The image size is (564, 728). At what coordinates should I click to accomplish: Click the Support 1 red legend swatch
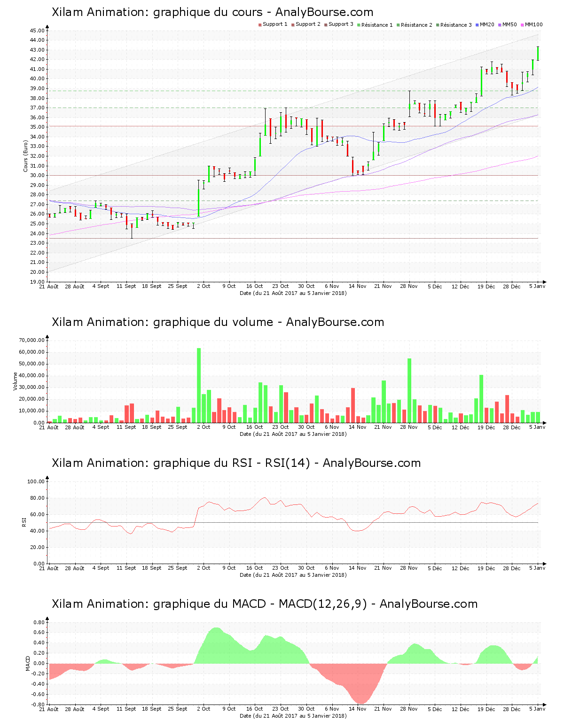tap(260, 25)
